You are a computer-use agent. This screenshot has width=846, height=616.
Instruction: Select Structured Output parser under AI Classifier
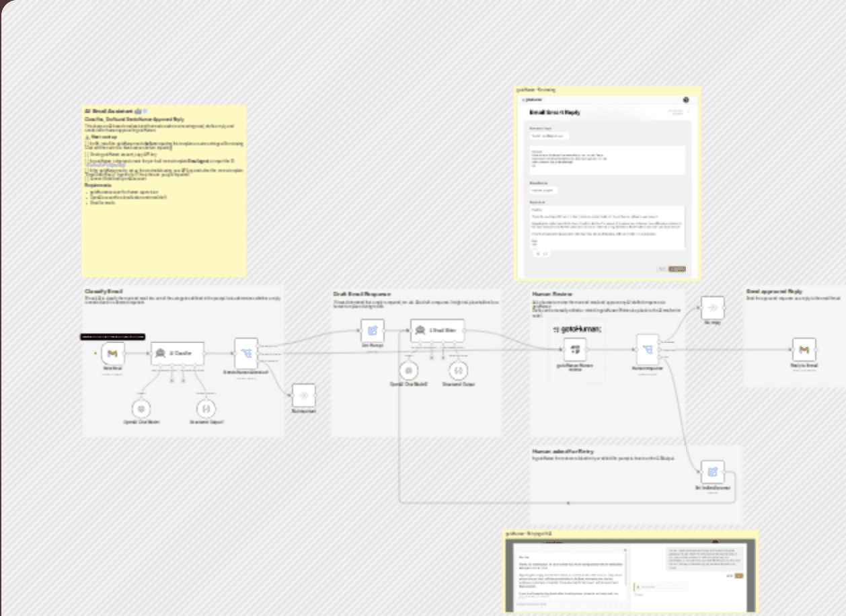(x=206, y=408)
